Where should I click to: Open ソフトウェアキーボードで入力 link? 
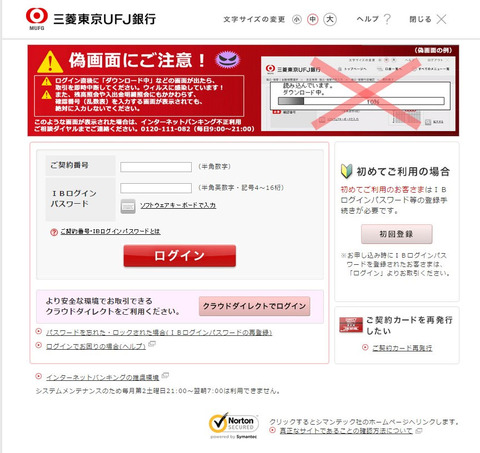point(178,205)
